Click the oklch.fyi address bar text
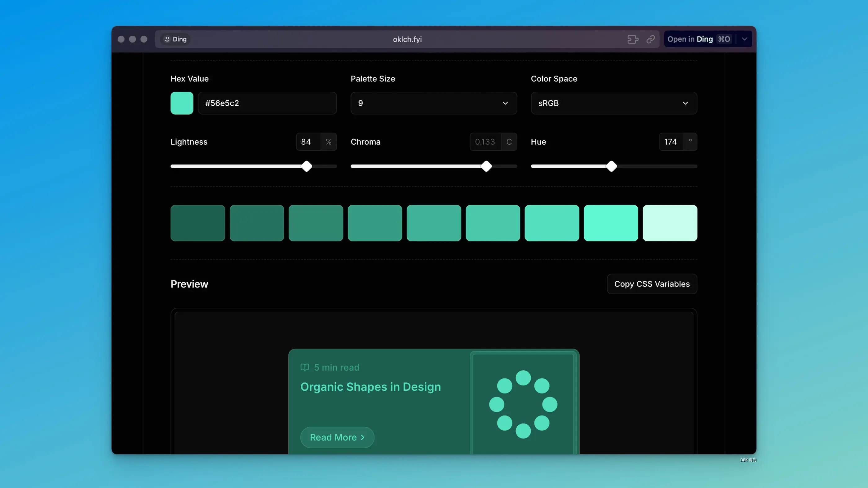This screenshot has width=868, height=488. click(x=407, y=39)
